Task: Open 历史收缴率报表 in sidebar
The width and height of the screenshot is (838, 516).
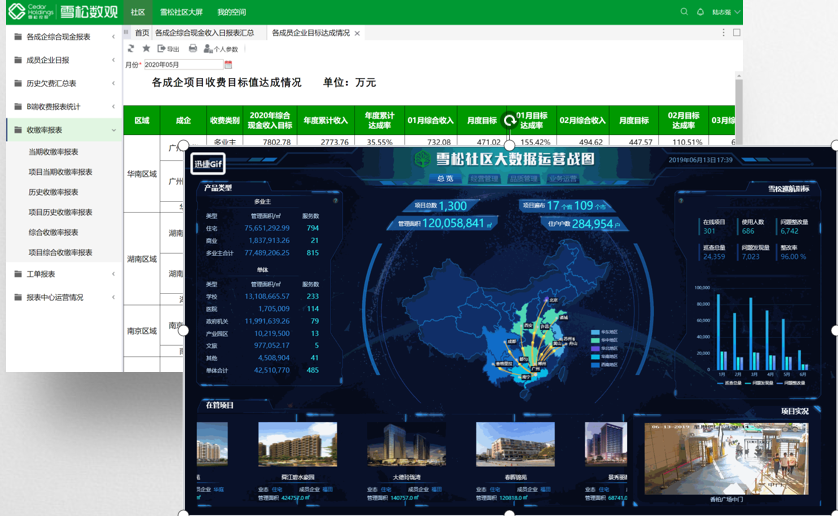Action: 53,192
